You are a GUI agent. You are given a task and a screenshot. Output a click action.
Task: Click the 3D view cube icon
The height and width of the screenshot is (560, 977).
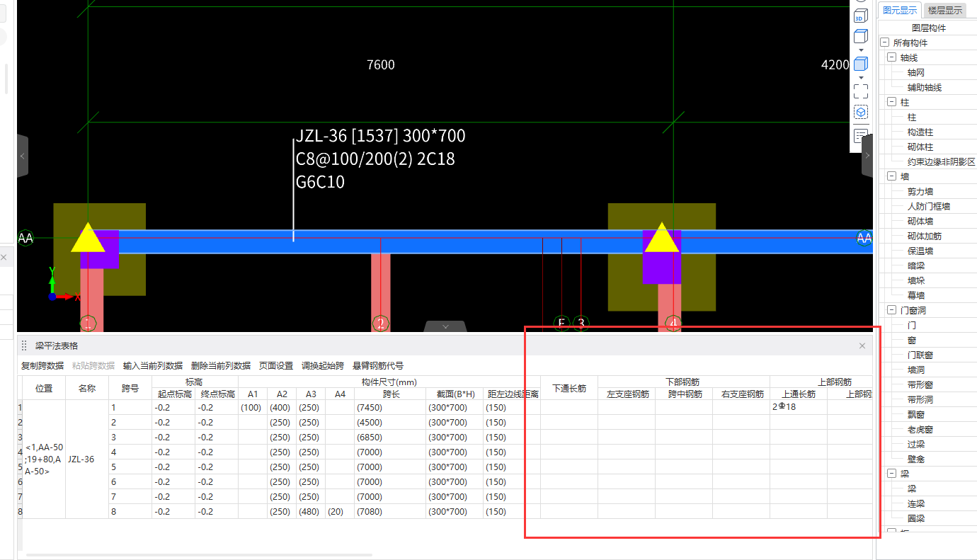click(860, 16)
